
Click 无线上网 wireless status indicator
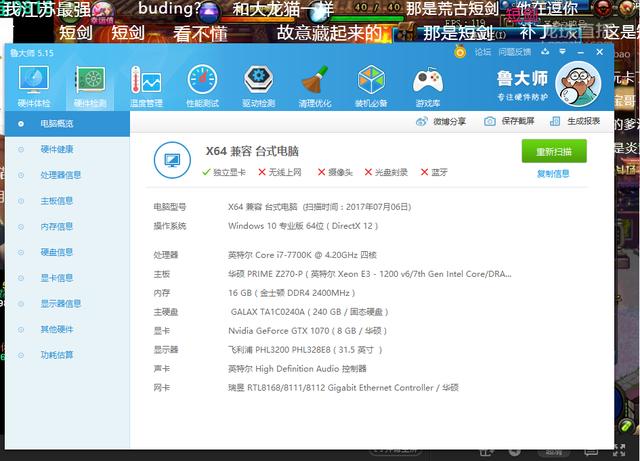pos(280,172)
